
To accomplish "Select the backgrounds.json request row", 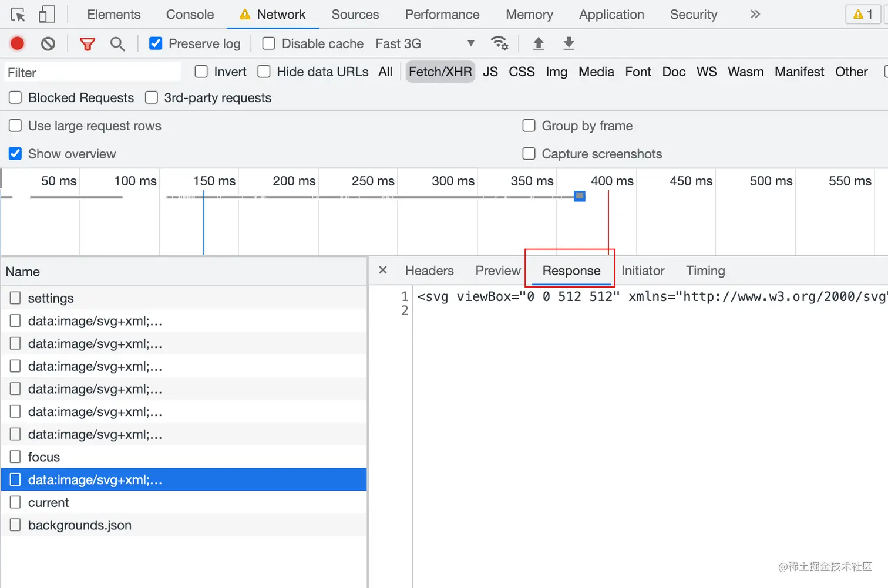I will (x=184, y=525).
